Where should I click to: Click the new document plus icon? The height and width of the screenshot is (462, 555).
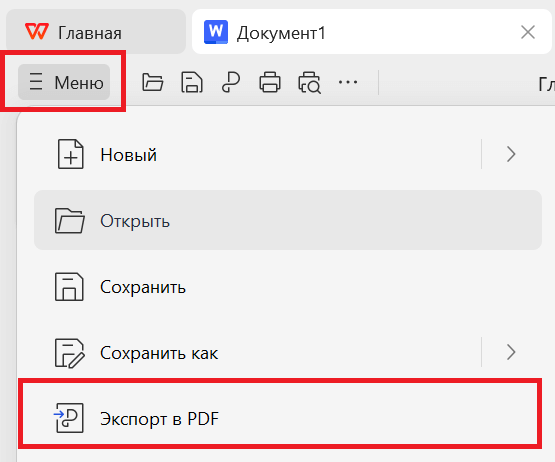pos(70,154)
